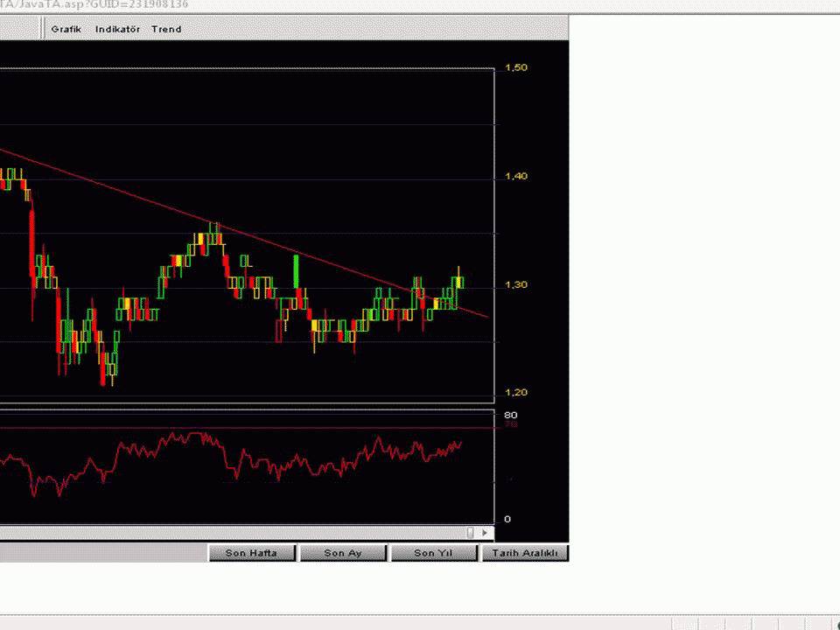Click the tall solid green candle
This screenshot has width=840, height=630.
coord(296,271)
